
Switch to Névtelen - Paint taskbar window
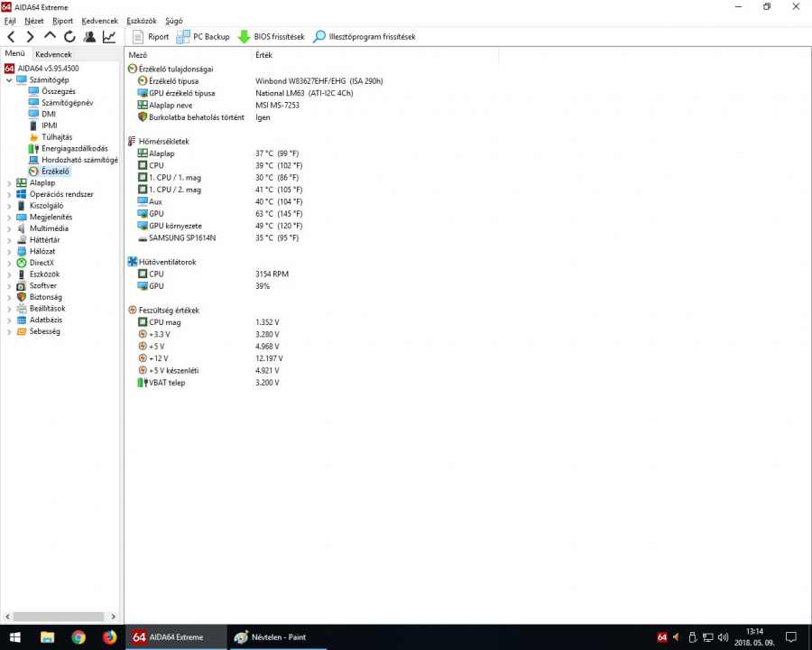(277, 637)
